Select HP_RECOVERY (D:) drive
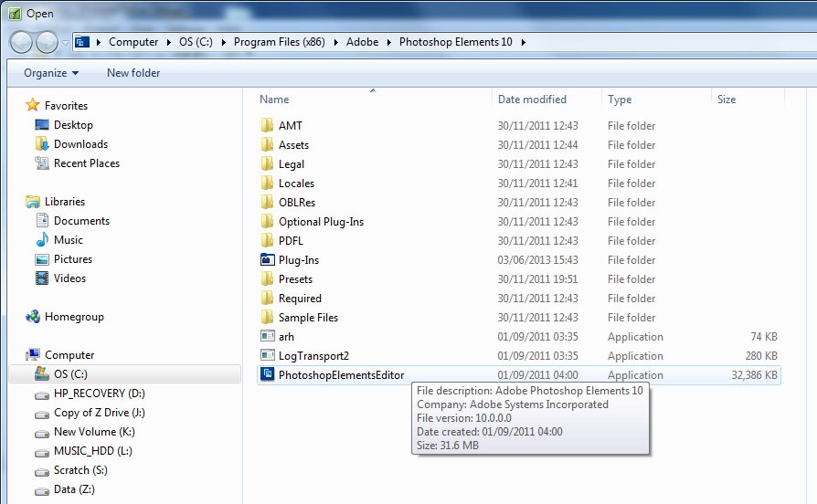Image resolution: width=817 pixels, height=504 pixels. tap(100, 394)
